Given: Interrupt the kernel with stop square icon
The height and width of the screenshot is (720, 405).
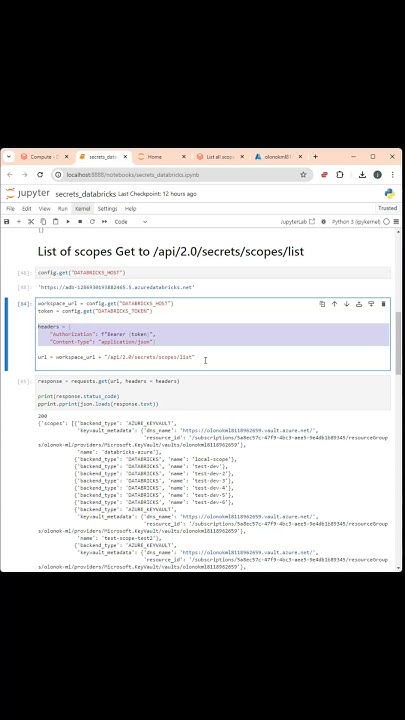Looking at the screenshot, I should 80,222.
